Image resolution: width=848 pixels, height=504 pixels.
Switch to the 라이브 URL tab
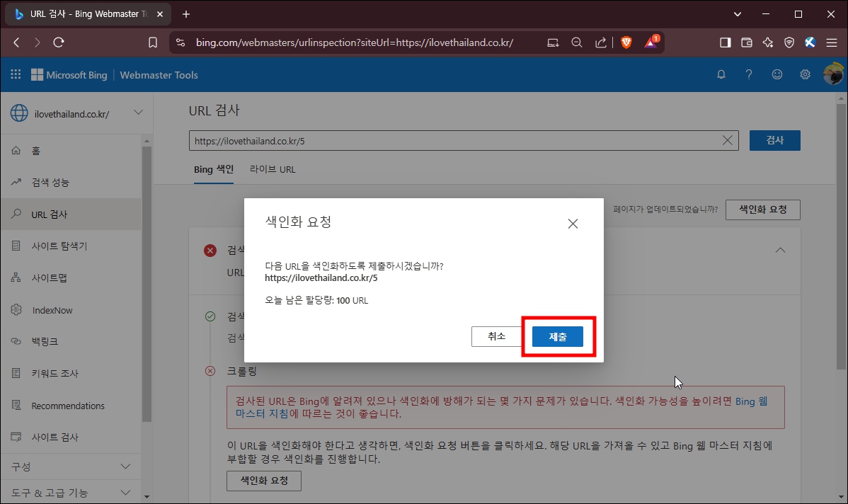[273, 169]
